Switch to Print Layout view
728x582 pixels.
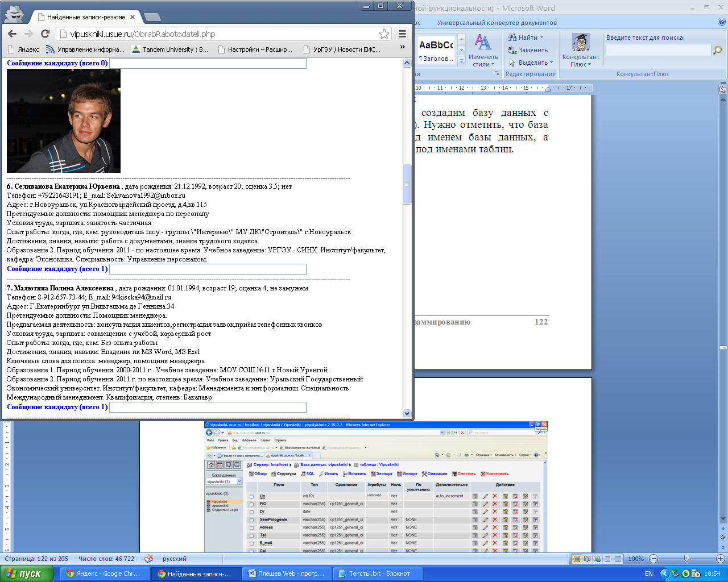coord(577,559)
